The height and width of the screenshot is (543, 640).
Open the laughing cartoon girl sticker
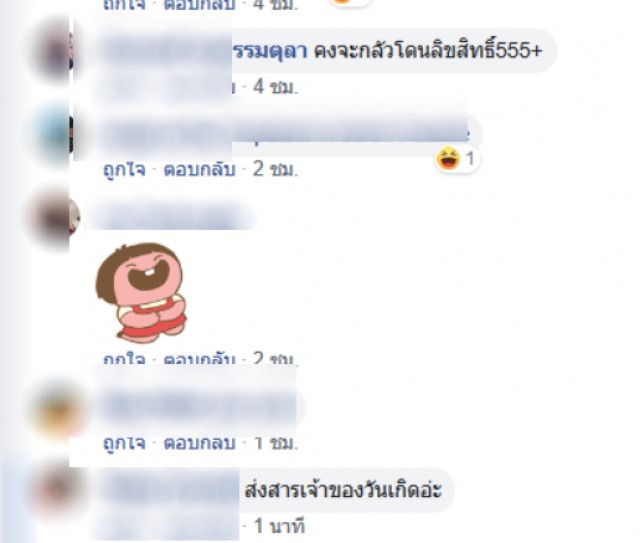142,292
